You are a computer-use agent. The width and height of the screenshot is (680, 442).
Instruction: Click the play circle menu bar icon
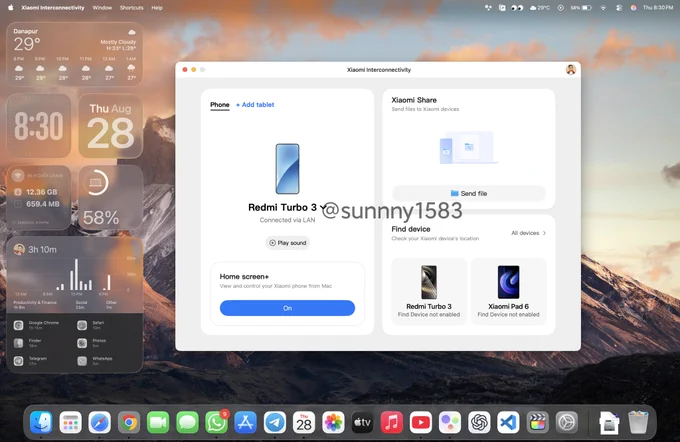coord(560,8)
